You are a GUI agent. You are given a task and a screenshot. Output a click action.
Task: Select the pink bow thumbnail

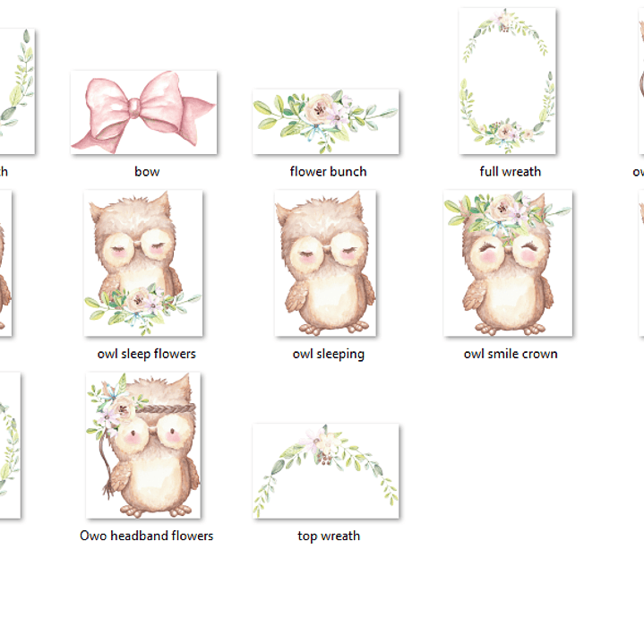143,112
